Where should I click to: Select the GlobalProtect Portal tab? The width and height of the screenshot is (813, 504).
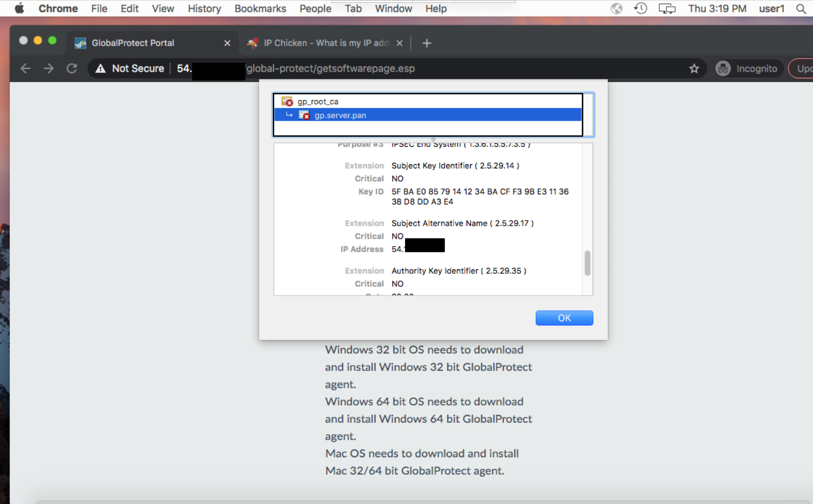pos(133,43)
